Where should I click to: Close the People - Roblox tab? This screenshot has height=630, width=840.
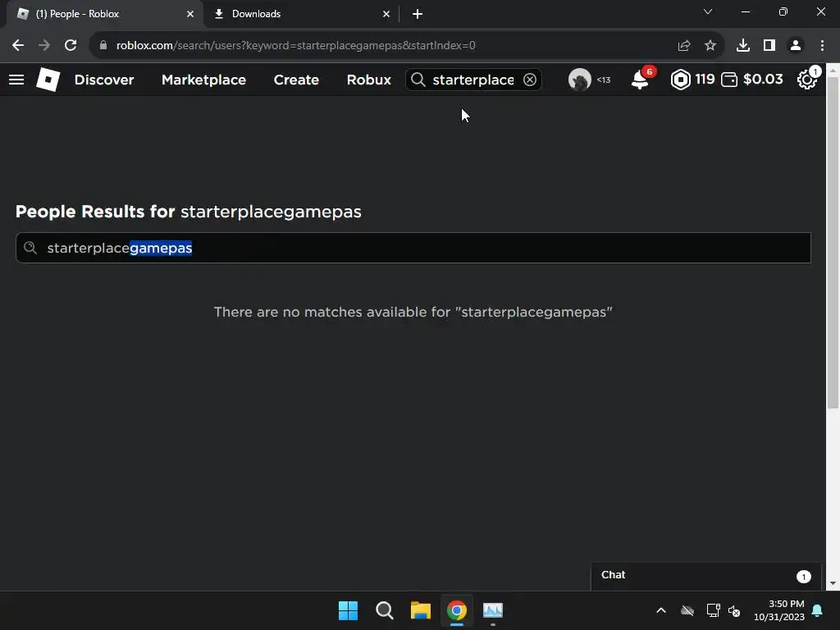pyautogui.click(x=190, y=14)
